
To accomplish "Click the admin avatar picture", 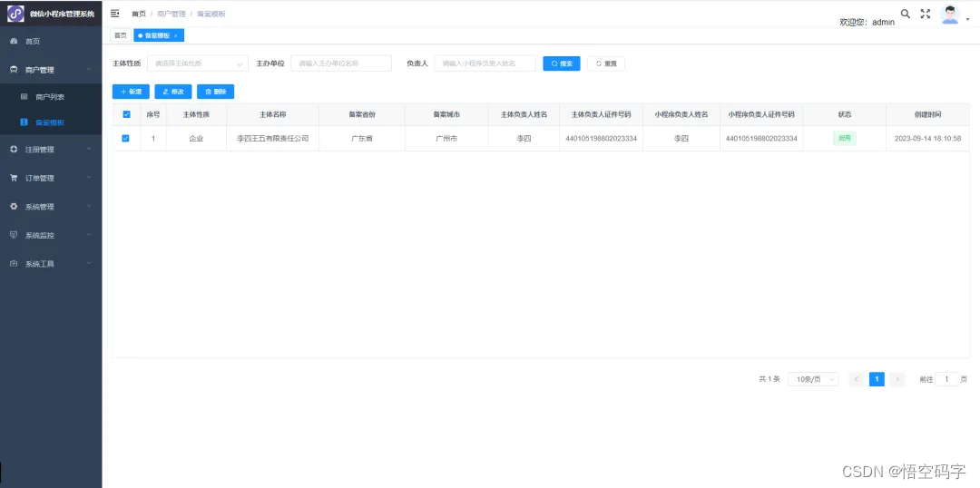I will point(950,15).
